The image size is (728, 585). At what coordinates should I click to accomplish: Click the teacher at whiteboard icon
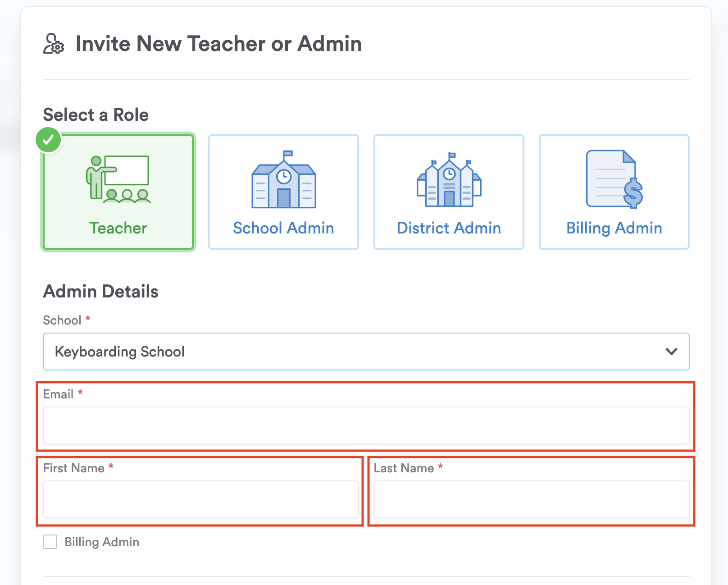[x=118, y=179]
